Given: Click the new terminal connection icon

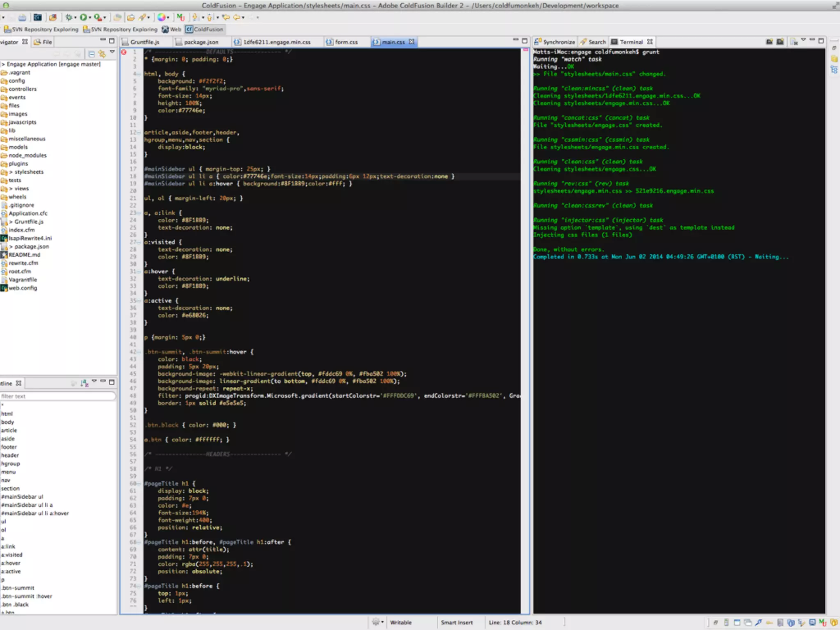Looking at the screenshot, I should (769, 42).
